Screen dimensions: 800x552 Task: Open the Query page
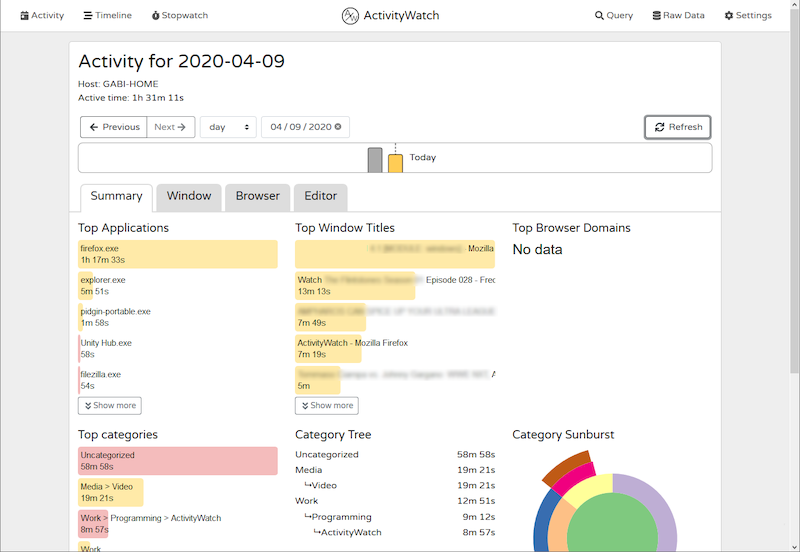[614, 15]
